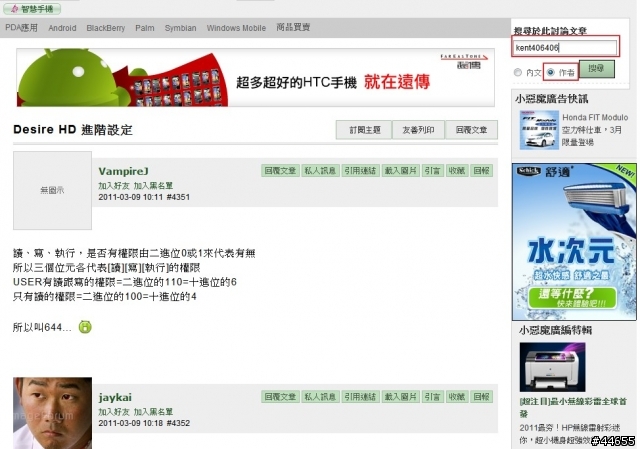The width and height of the screenshot is (640, 449).
Task: Select the 作者 radio button
Action: point(551,72)
